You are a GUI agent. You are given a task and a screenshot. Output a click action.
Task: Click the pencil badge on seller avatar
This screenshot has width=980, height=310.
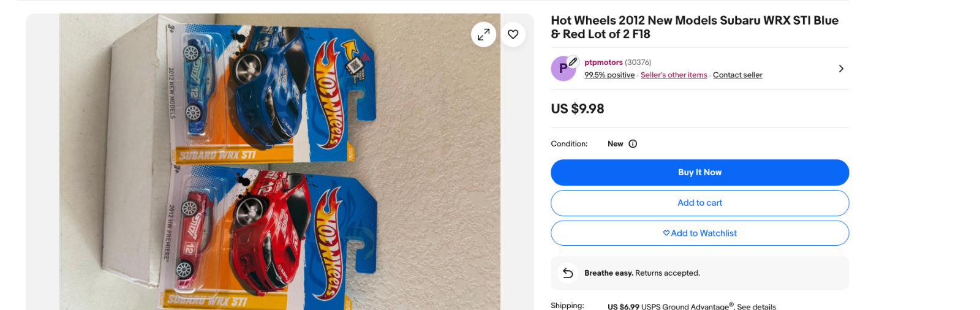click(x=573, y=61)
